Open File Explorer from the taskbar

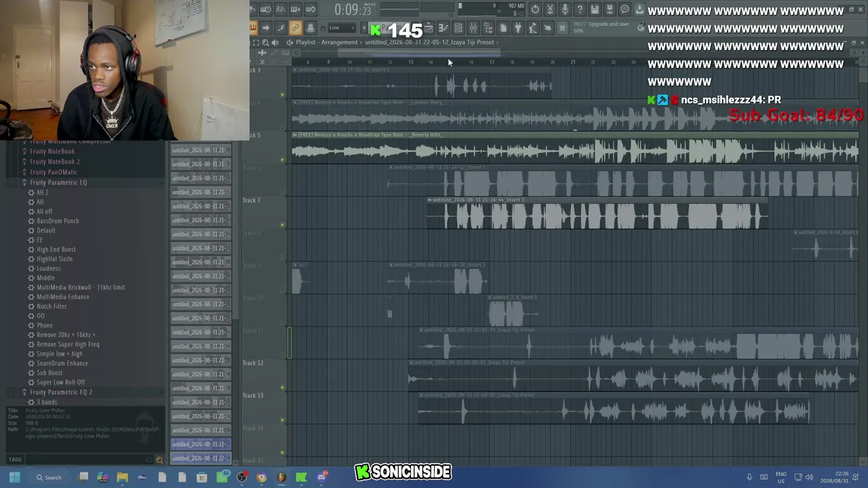point(122,477)
